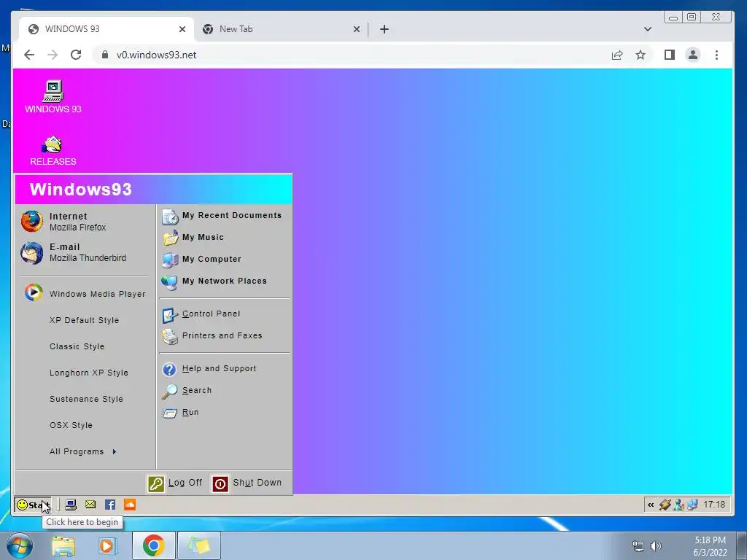Switch to the New Tab browser tab
The height and width of the screenshot is (560, 747).
(281, 29)
